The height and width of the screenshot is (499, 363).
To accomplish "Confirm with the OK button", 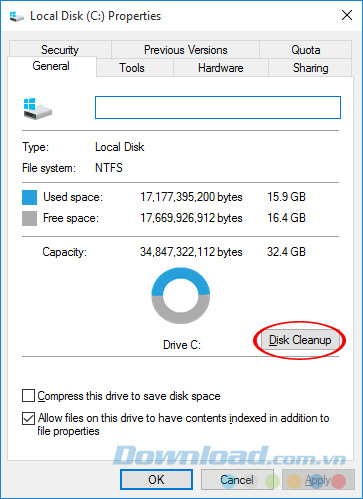I will pyautogui.click(x=156, y=480).
